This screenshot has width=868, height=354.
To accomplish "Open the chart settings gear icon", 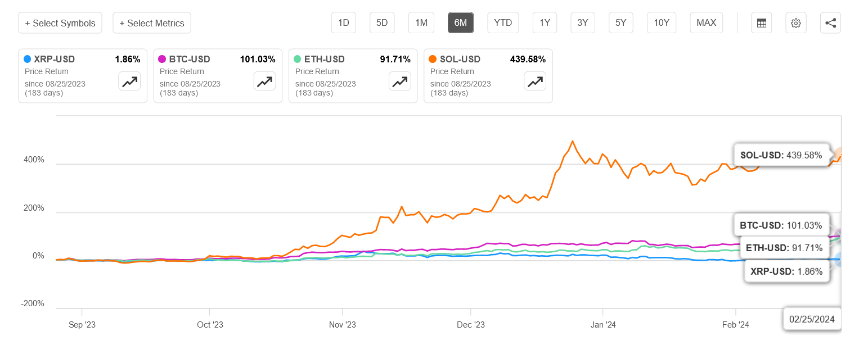I will coord(795,22).
